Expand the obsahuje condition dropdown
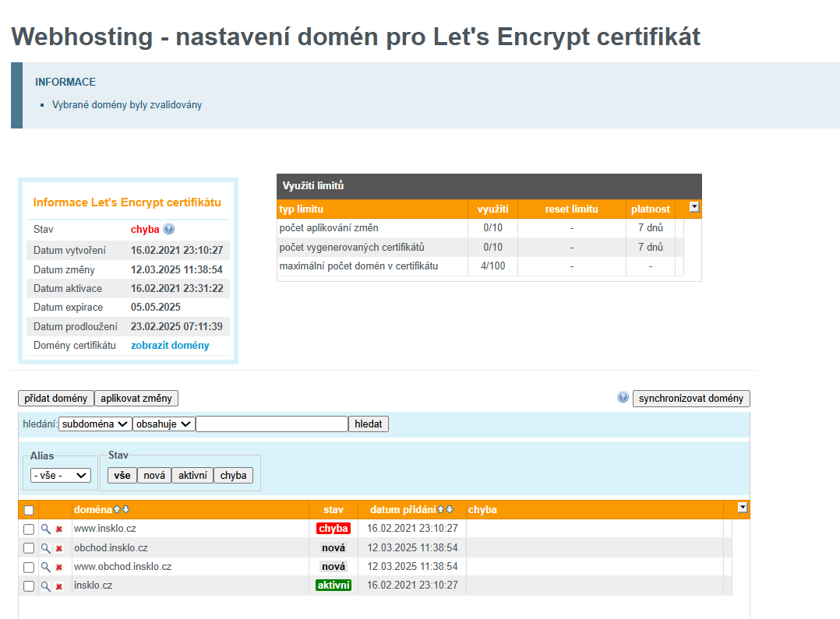Viewport: 840px width, 619px height. [x=164, y=424]
